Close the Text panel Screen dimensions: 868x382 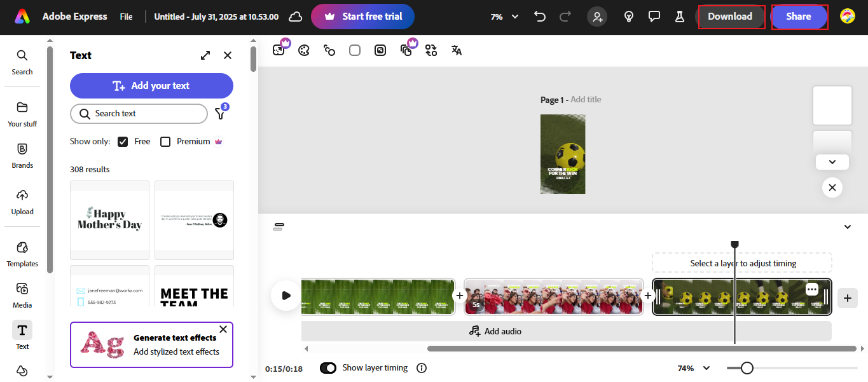click(228, 55)
